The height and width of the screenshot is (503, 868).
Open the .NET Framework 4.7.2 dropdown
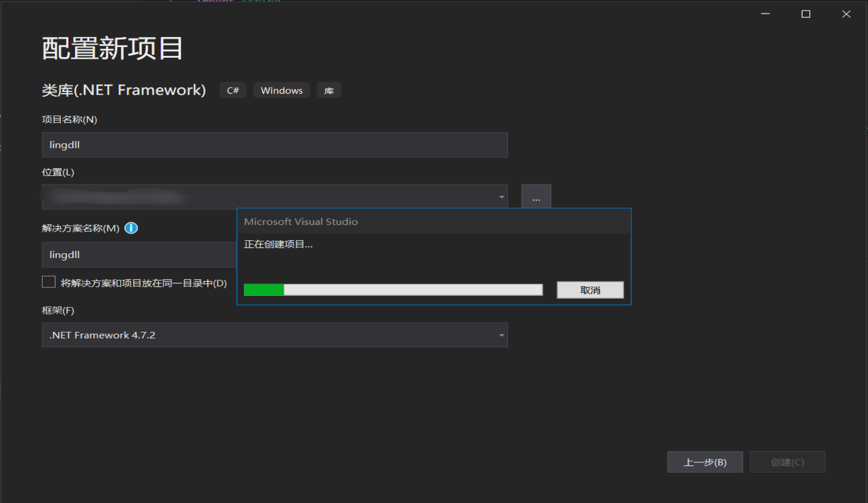tap(275, 335)
